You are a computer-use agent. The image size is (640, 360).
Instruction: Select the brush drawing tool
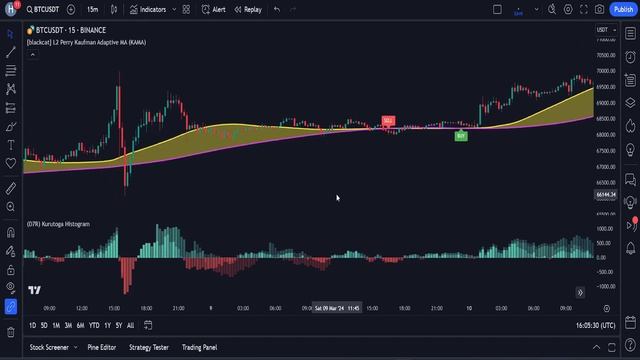[x=11, y=127]
